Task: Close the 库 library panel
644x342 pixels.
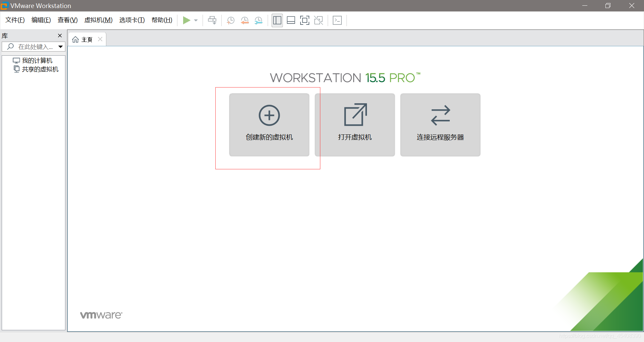Action: tap(60, 36)
